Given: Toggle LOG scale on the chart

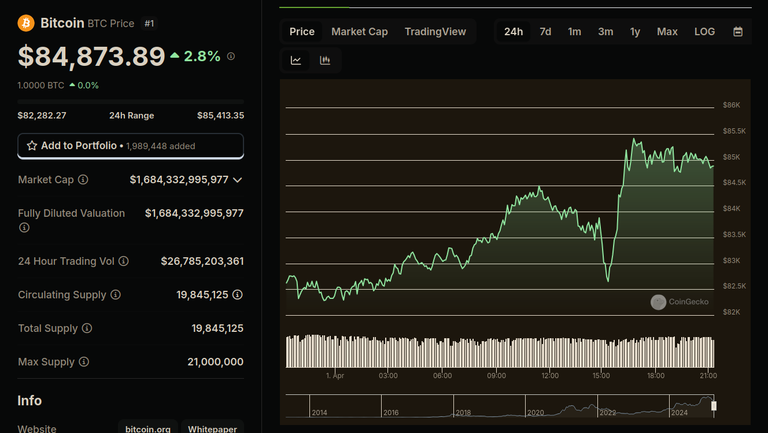Looking at the screenshot, I should tap(704, 32).
